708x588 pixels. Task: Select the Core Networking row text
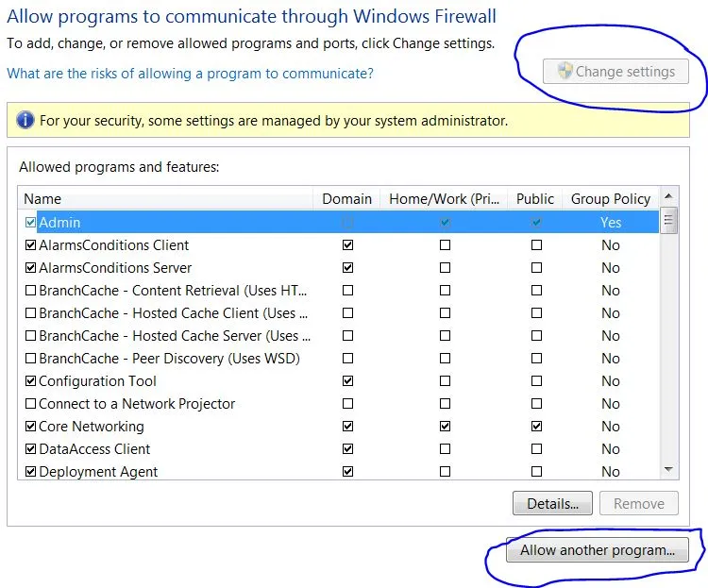[92, 426]
